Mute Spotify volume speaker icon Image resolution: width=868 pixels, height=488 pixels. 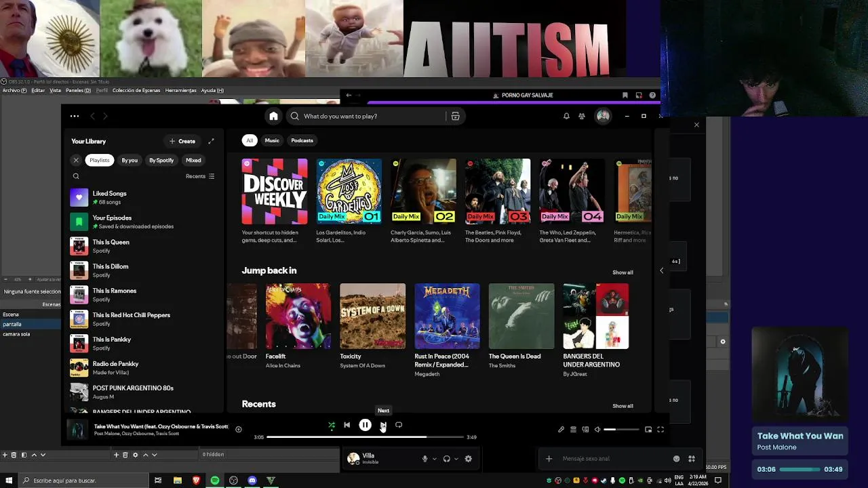pyautogui.click(x=597, y=429)
